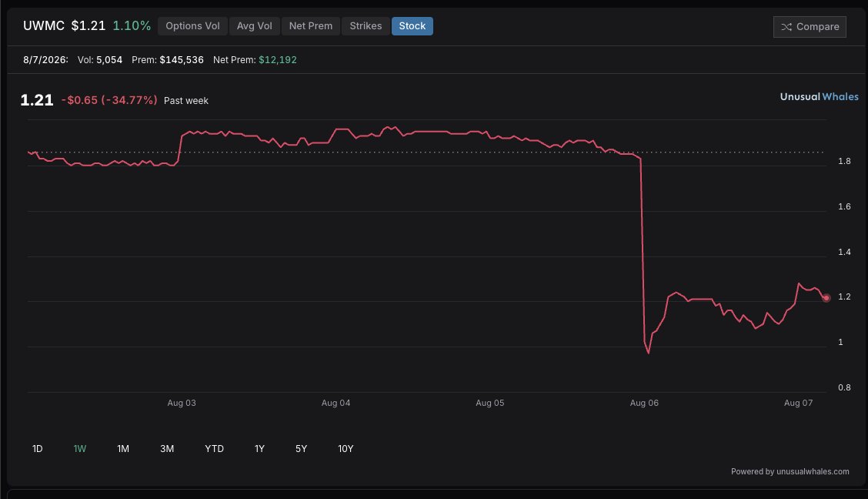
Task: Set chart range to 5Y
Action: point(301,449)
